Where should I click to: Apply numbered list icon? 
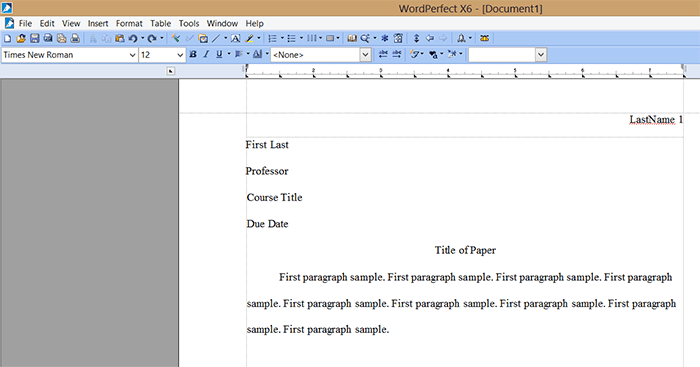click(x=272, y=38)
